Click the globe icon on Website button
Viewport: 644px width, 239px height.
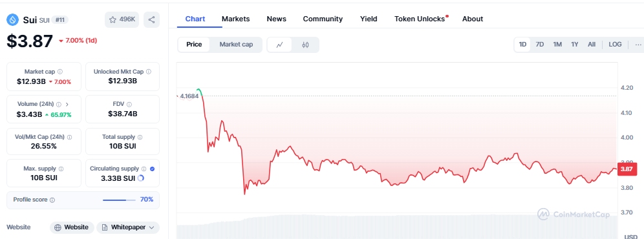[58, 227]
